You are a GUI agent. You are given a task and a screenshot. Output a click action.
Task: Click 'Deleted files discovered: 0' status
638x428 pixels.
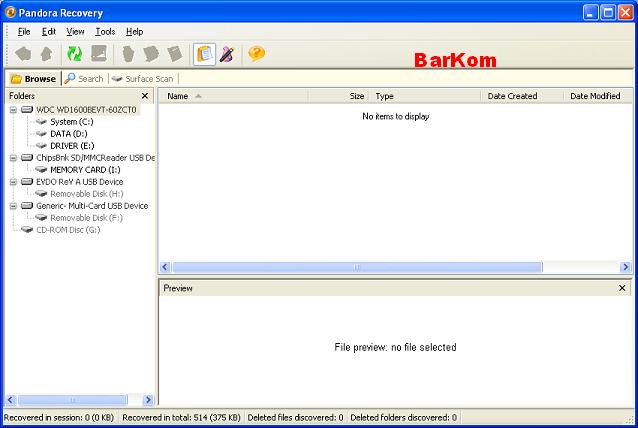pyautogui.click(x=295, y=417)
